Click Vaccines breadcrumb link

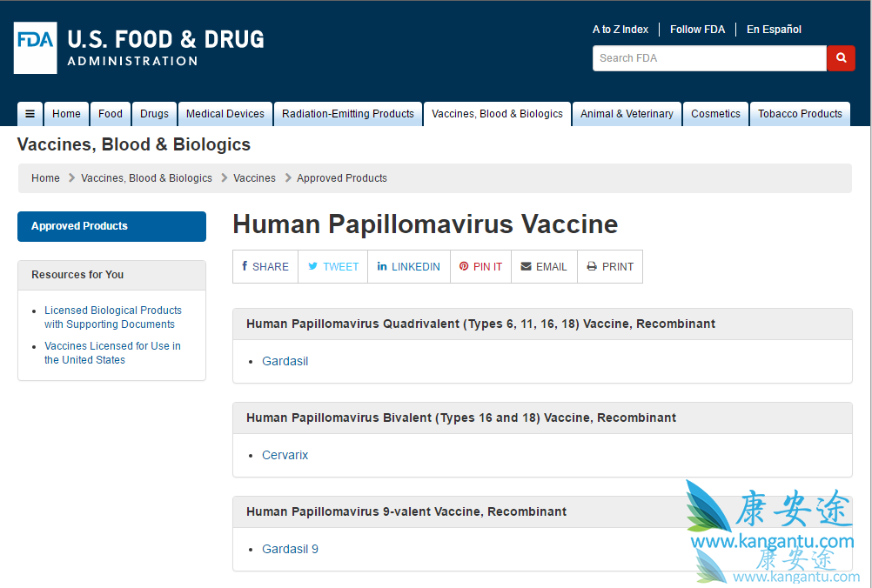coord(254,178)
